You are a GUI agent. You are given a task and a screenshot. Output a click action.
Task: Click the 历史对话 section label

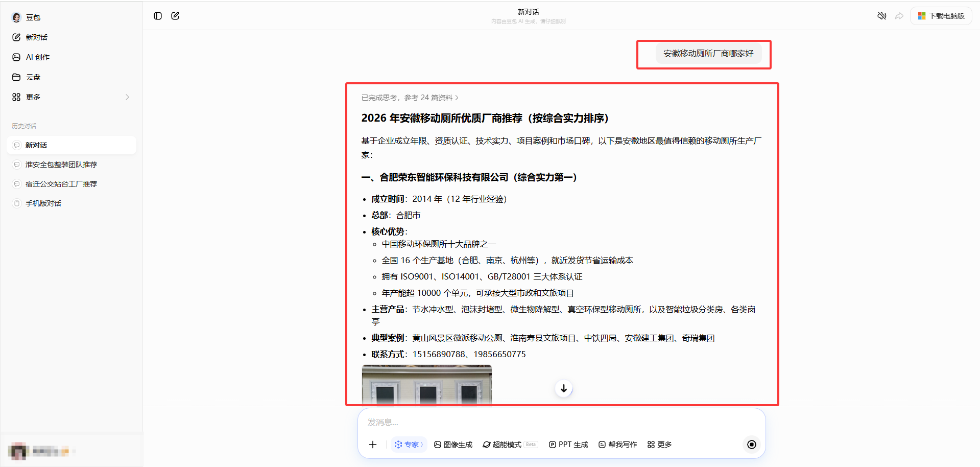tap(24, 126)
